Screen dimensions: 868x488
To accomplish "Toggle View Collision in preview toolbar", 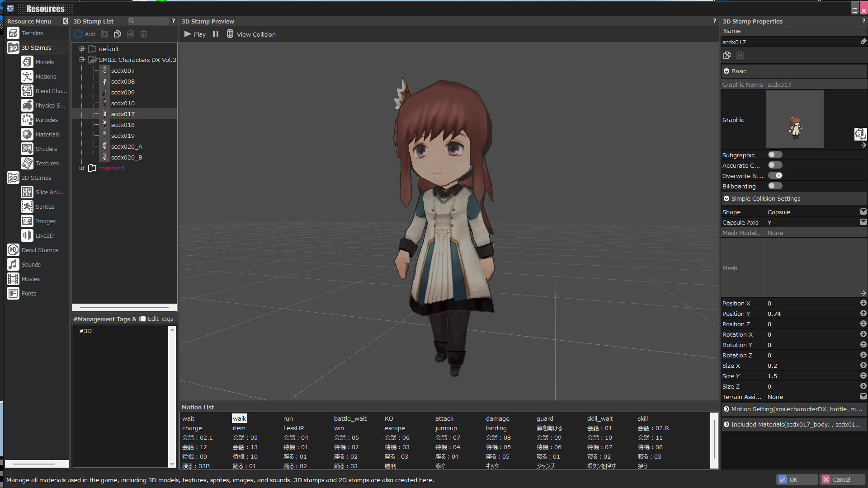I will point(251,34).
